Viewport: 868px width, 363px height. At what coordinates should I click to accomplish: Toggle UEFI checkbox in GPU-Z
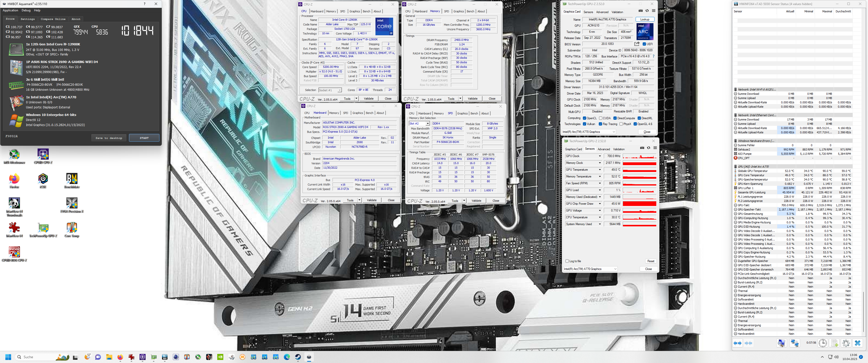click(644, 44)
